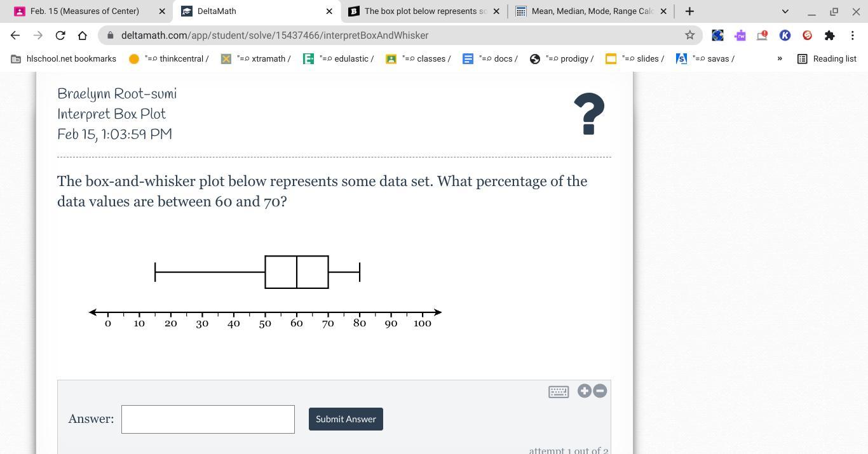Switch to Feb. 15 Measures of Center tab
This screenshot has height=454, width=868.
pyautogui.click(x=85, y=11)
